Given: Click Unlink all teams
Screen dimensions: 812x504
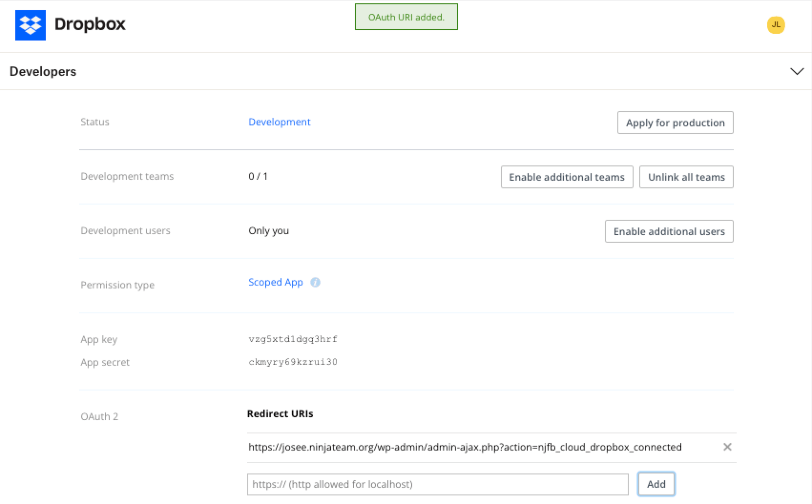Looking at the screenshot, I should point(686,177).
